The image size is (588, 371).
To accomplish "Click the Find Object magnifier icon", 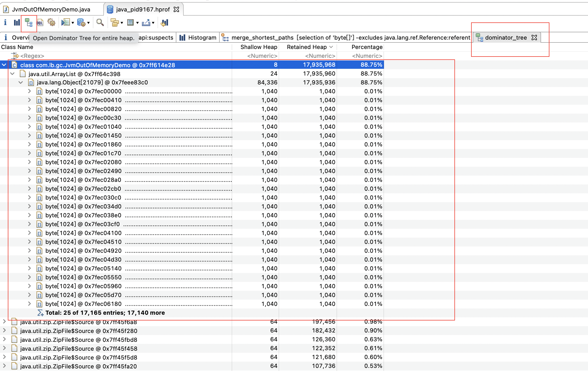I will pyautogui.click(x=100, y=23).
